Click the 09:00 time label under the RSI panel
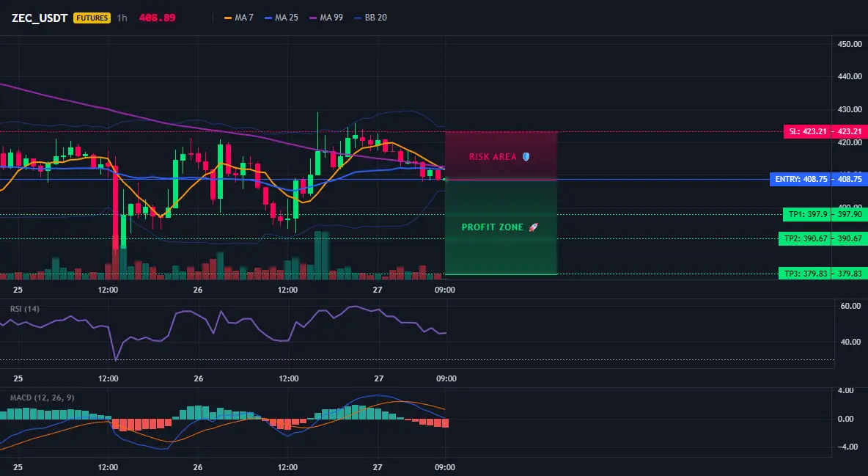The width and height of the screenshot is (868, 476). click(x=446, y=378)
